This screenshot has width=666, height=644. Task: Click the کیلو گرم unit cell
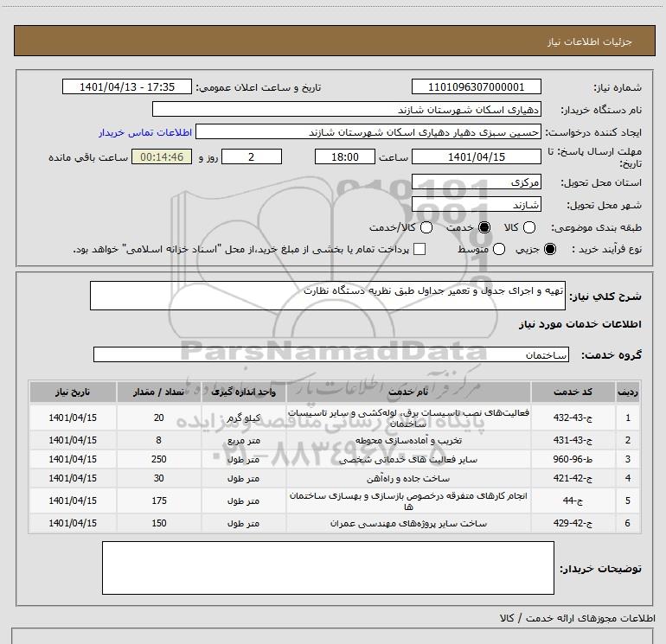pos(243,418)
